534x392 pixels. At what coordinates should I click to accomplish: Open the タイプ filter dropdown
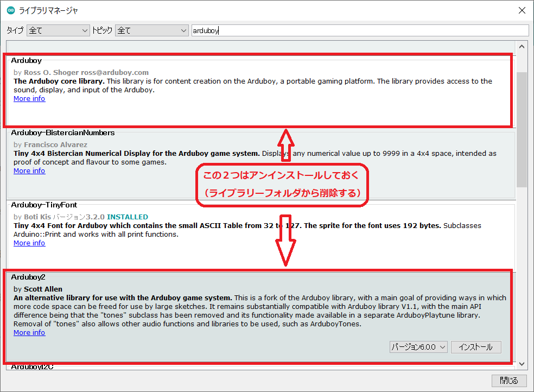click(x=58, y=30)
